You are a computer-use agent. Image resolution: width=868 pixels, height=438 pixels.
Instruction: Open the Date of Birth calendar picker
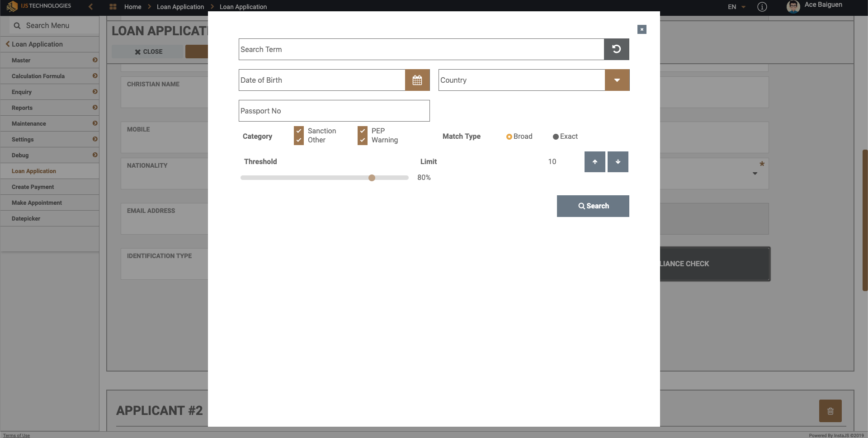417,80
